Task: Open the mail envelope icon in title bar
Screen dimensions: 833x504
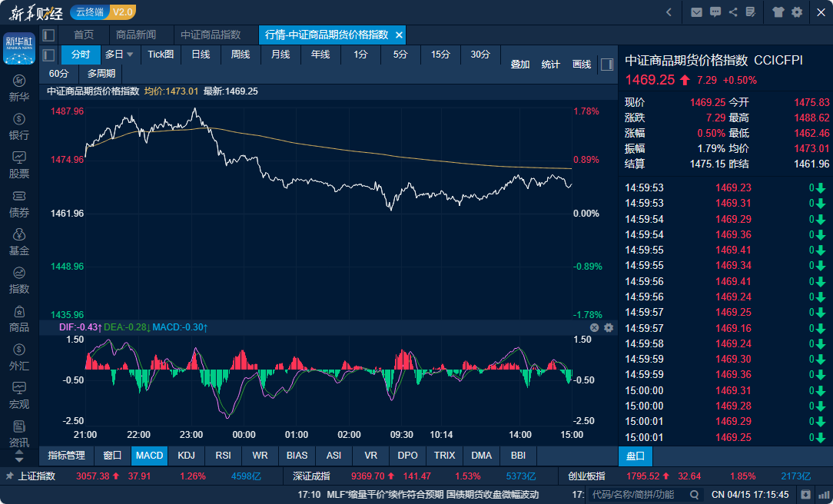Action: click(x=696, y=12)
